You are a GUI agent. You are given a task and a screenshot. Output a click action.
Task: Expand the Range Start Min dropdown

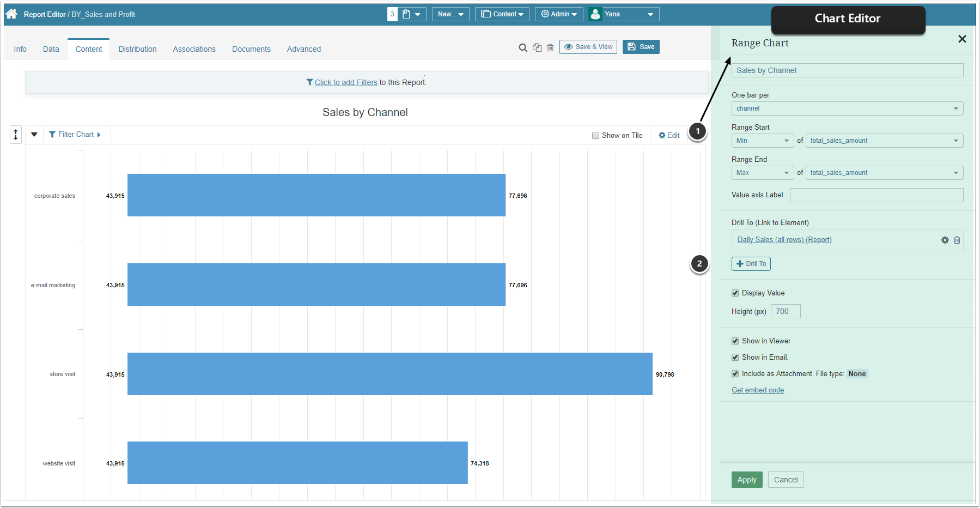click(762, 141)
